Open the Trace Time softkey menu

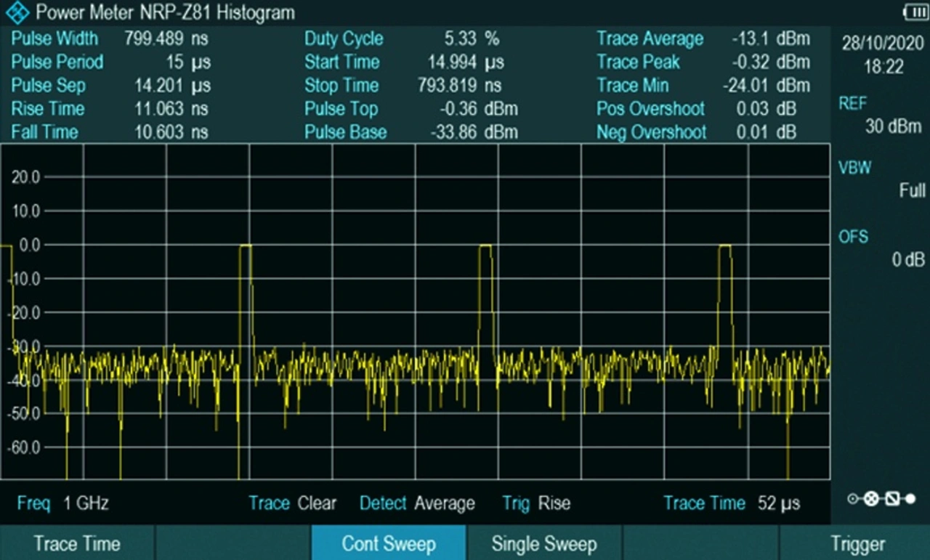(77, 544)
